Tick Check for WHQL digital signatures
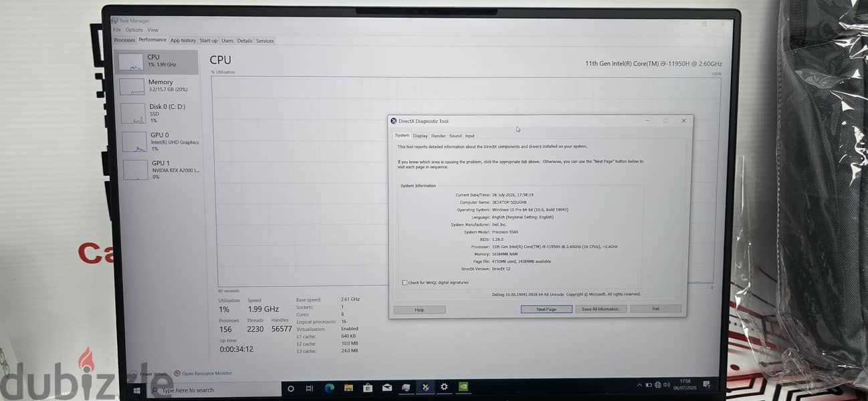The width and height of the screenshot is (868, 401). (x=405, y=283)
